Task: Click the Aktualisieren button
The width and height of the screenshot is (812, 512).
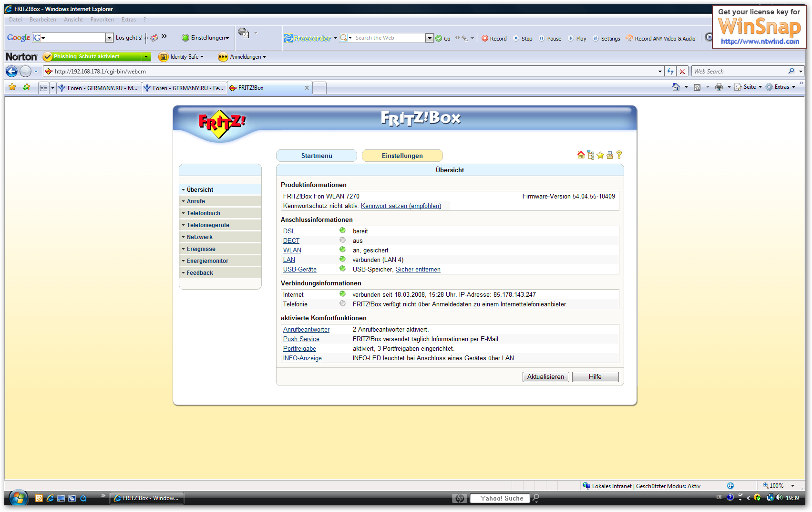Action: coord(545,377)
